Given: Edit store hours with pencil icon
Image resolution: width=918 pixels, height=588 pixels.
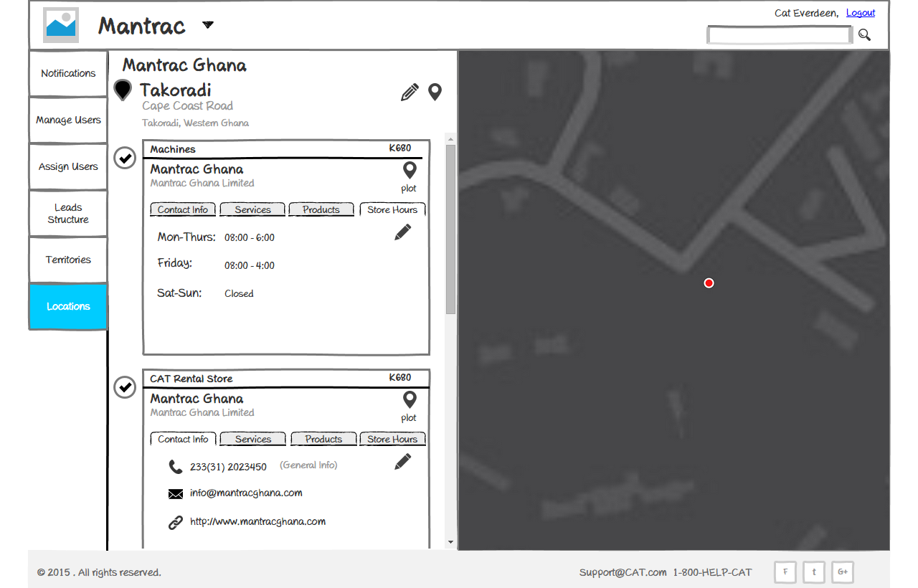Looking at the screenshot, I should pos(403,232).
